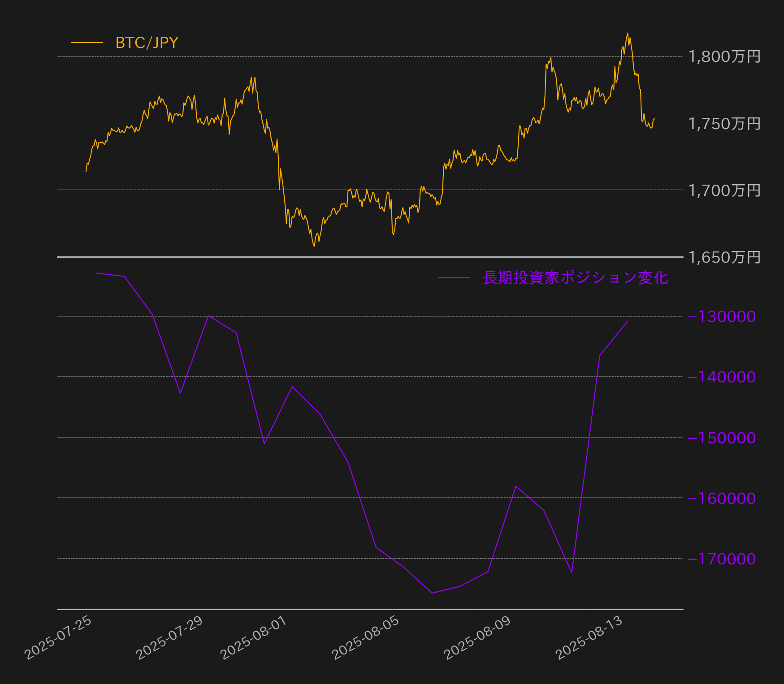
Task: Click the highest peak of the BTC/JPY line
Action: (628, 33)
